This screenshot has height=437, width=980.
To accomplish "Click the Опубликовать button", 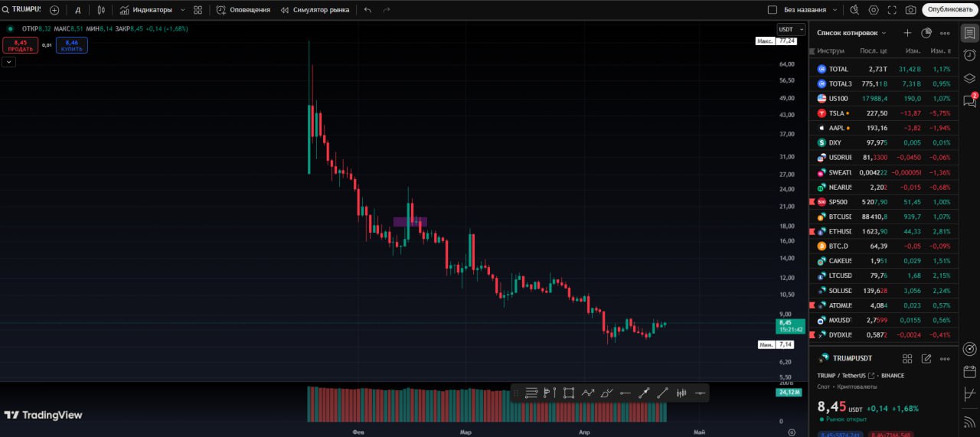I will tap(950, 10).
